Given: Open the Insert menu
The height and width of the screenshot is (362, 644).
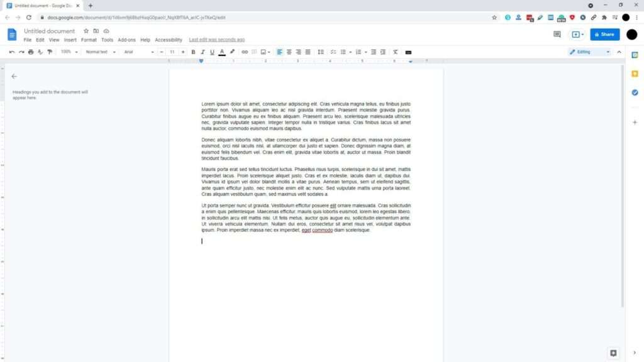Looking at the screenshot, I should click(70, 40).
